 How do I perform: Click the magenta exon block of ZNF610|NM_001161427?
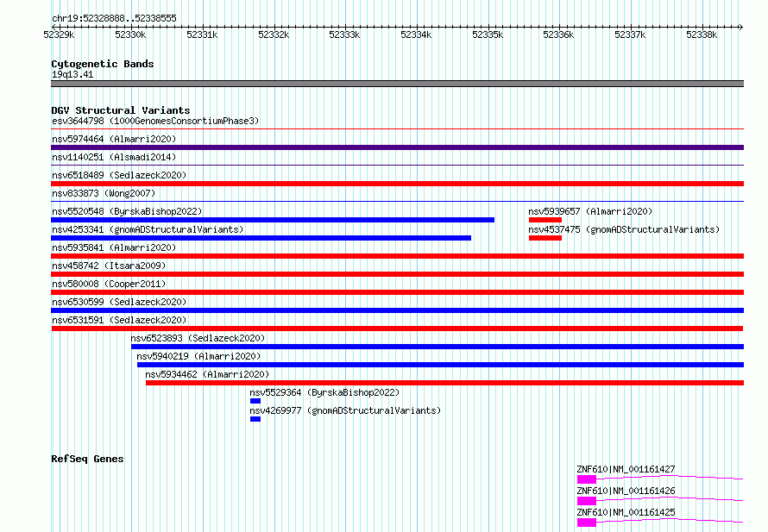587,479
